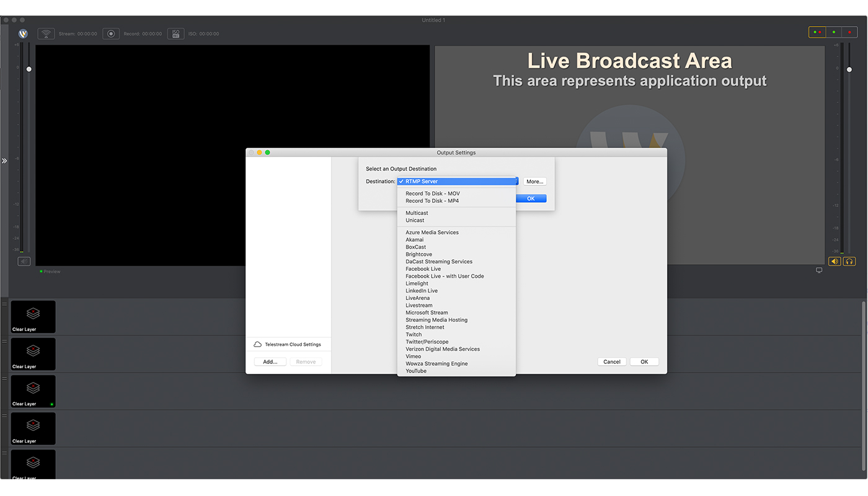Adjust the left preview audio volume slider
The height and width of the screenshot is (496, 868).
coord(29,69)
